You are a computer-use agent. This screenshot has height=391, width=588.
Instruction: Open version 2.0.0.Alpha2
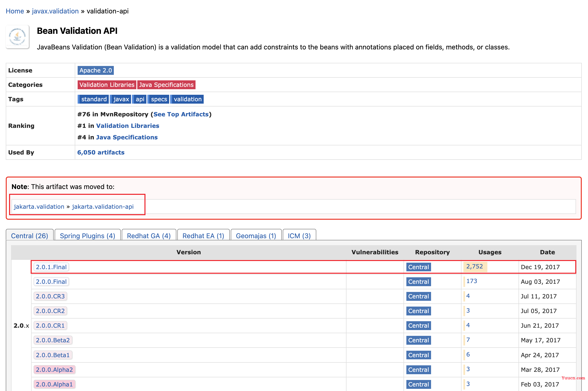(54, 370)
